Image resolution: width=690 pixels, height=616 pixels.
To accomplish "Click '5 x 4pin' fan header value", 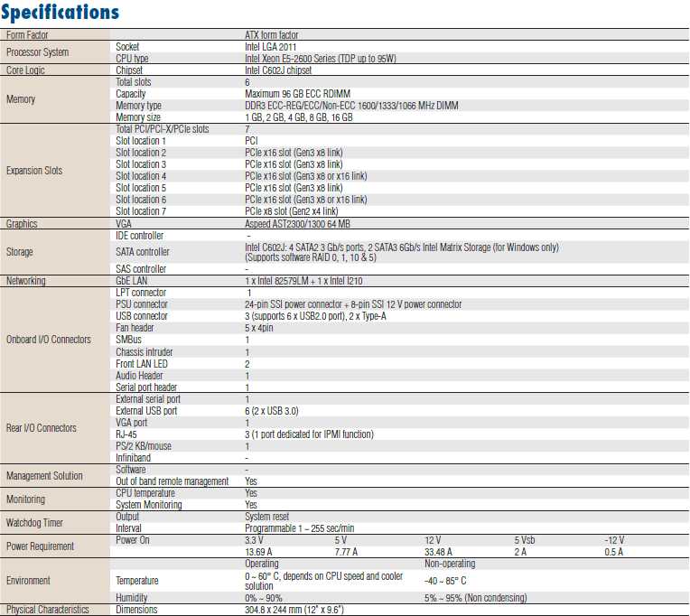I will (259, 328).
